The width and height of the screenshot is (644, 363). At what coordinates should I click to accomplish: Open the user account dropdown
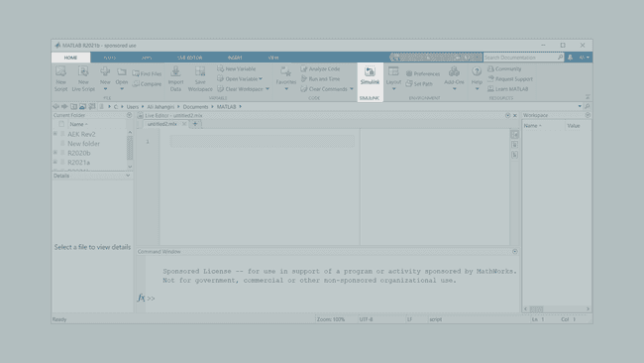pyautogui.click(x=584, y=58)
